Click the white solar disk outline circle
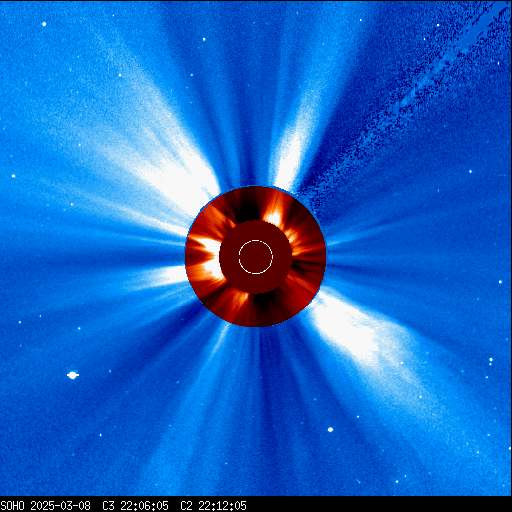 point(256,257)
